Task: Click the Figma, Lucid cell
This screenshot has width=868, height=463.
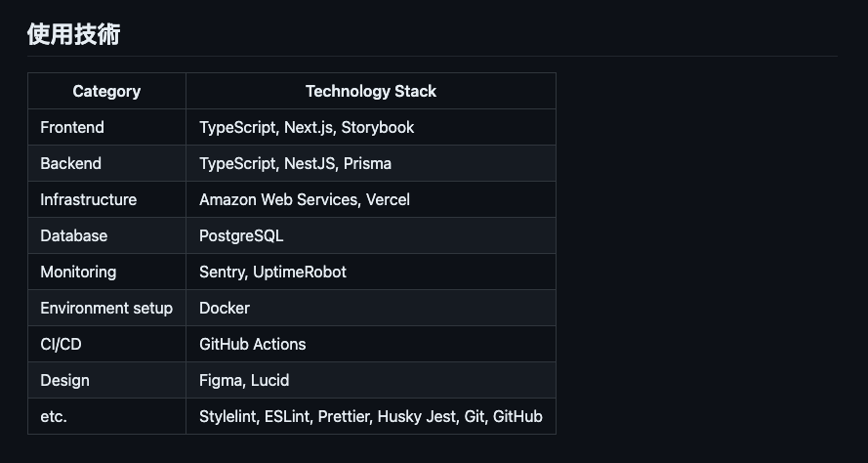Action: pyautogui.click(x=371, y=380)
